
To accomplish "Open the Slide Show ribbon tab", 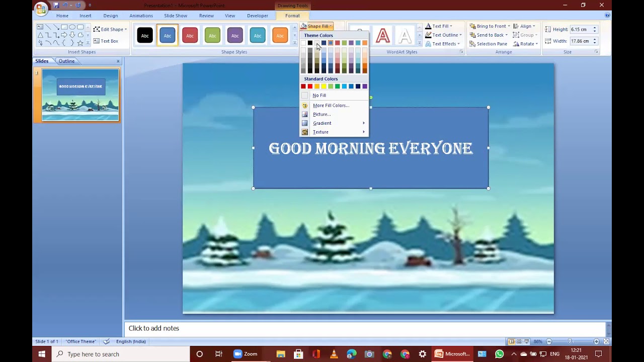I will [x=176, y=16].
